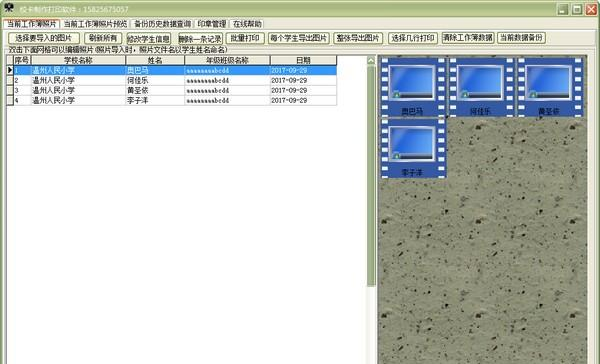Viewport: 600px width, 364px height.
Task: Click the 何佳乐 photo thumbnail
Action: coord(481,87)
